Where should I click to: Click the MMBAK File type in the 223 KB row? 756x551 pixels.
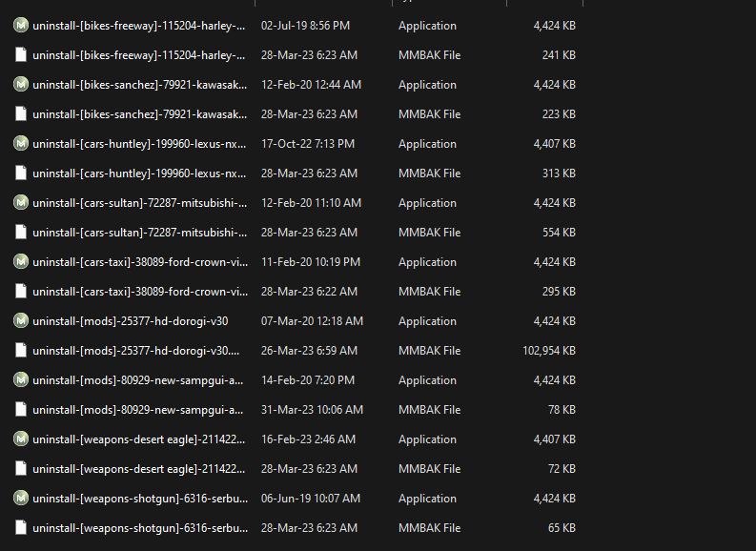(429, 114)
